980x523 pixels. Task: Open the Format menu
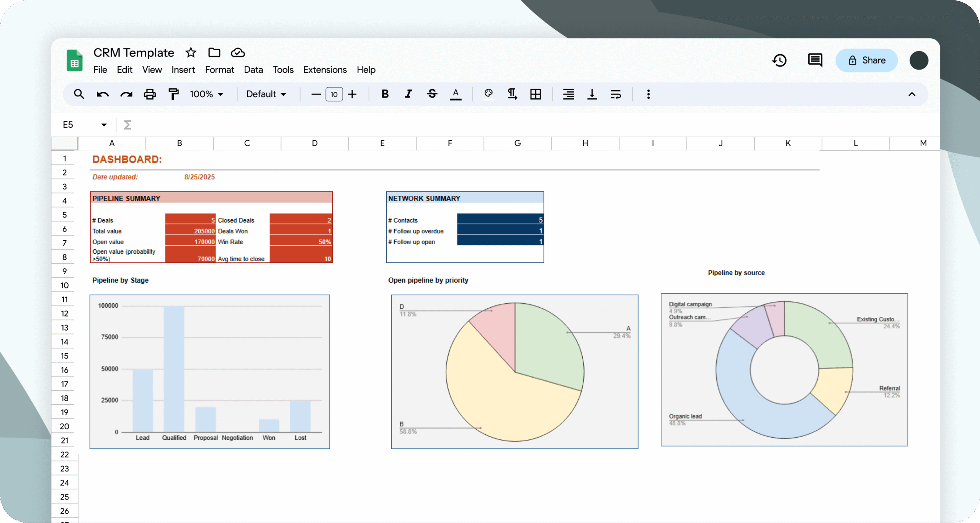219,70
